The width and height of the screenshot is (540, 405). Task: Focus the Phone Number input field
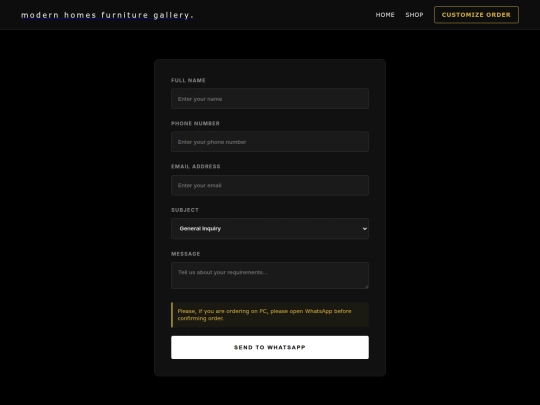270,142
